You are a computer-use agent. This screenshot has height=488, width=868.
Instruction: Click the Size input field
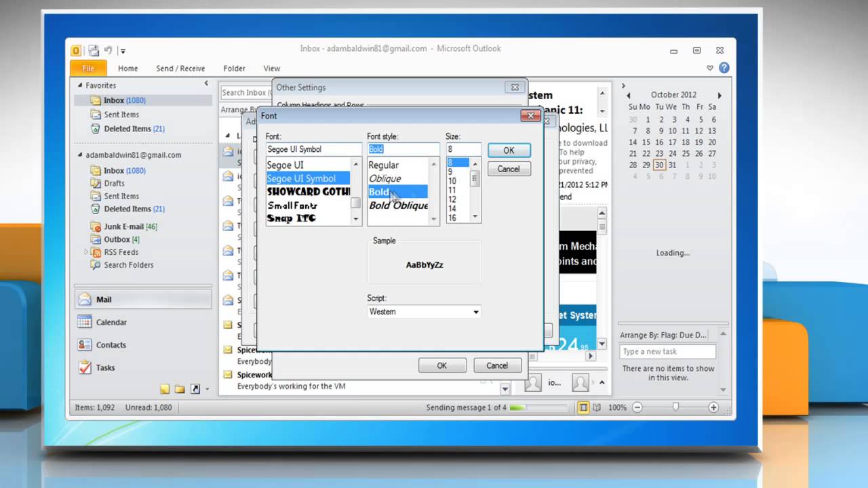coord(463,149)
